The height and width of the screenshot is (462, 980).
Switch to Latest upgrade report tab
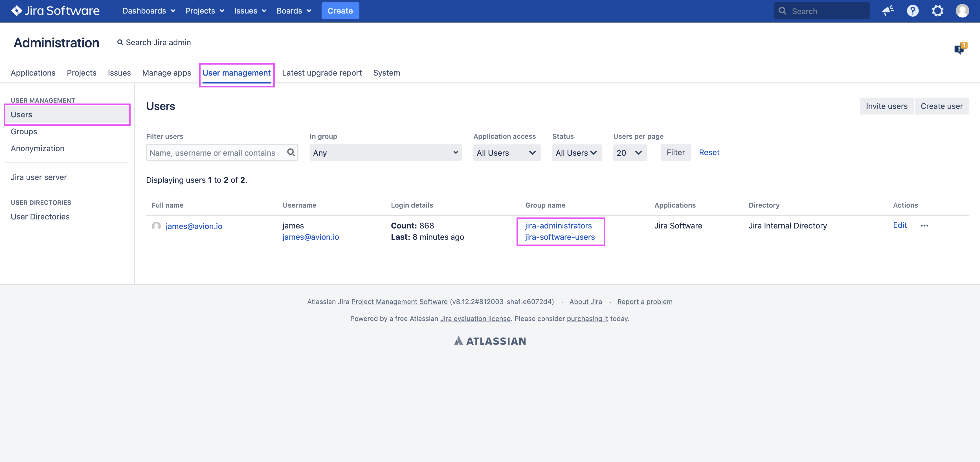coord(322,72)
